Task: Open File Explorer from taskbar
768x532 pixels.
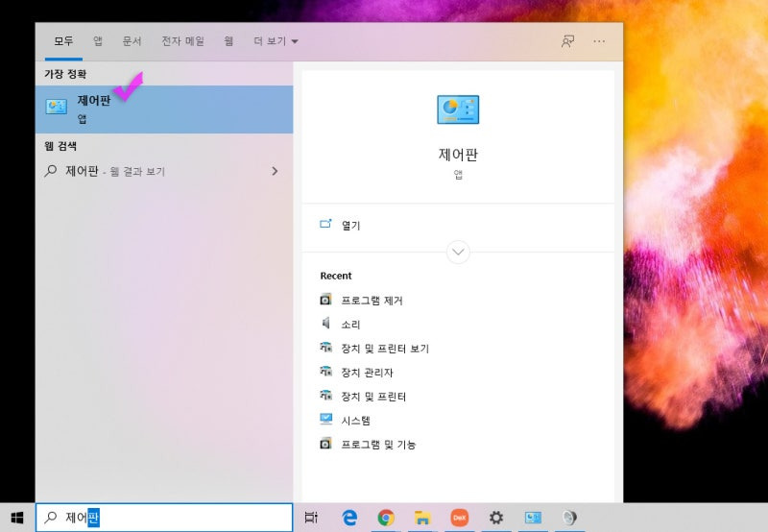Action: click(422, 518)
